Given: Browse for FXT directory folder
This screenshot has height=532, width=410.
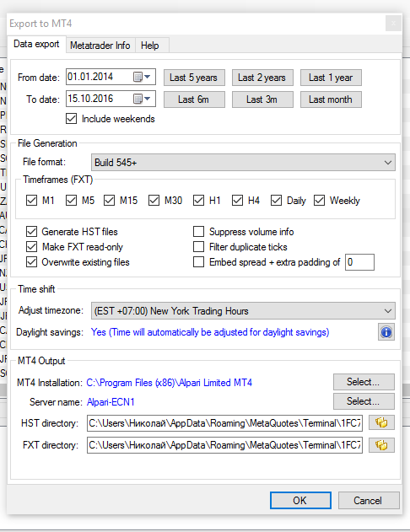Looking at the screenshot, I should 381,445.
